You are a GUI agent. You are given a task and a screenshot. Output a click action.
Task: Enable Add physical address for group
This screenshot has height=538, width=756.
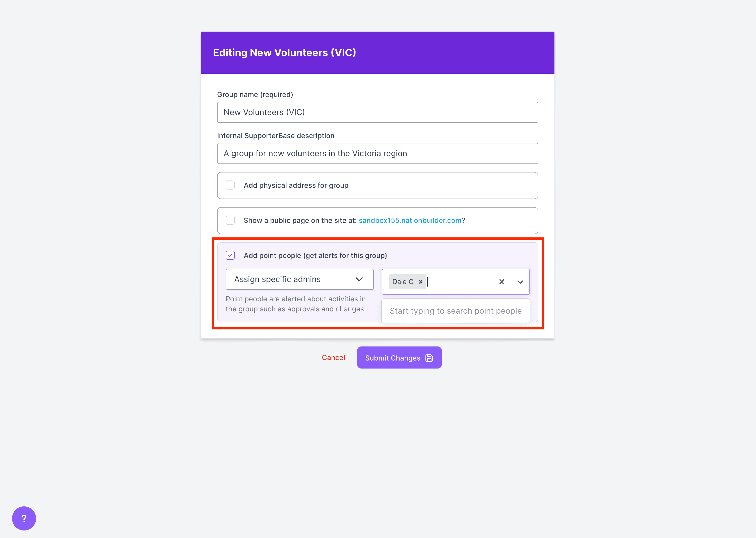click(x=230, y=185)
